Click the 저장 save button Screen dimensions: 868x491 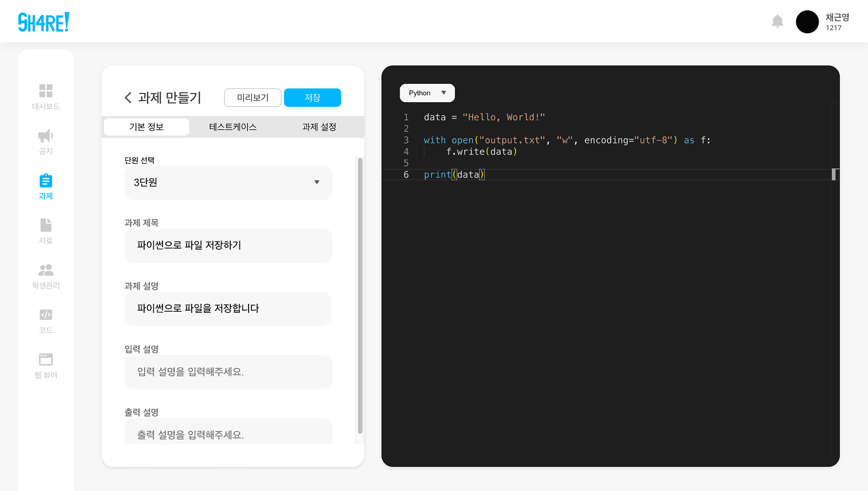[312, 97]
